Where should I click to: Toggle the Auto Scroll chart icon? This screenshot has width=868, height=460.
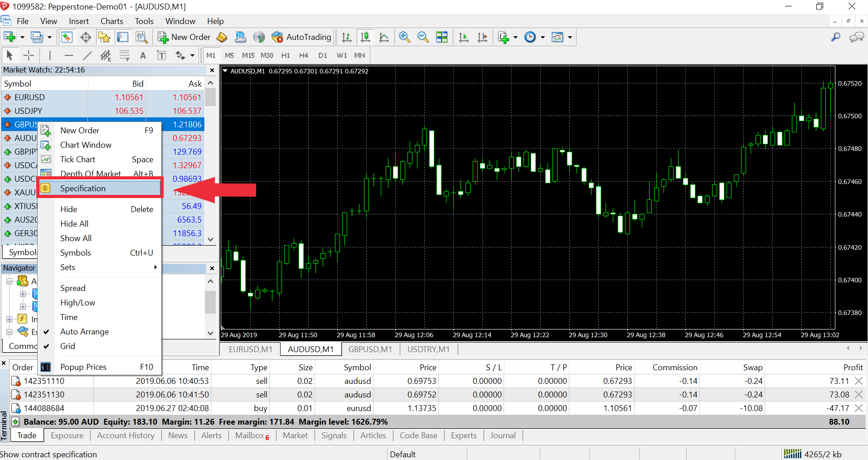tap(463, 37)
